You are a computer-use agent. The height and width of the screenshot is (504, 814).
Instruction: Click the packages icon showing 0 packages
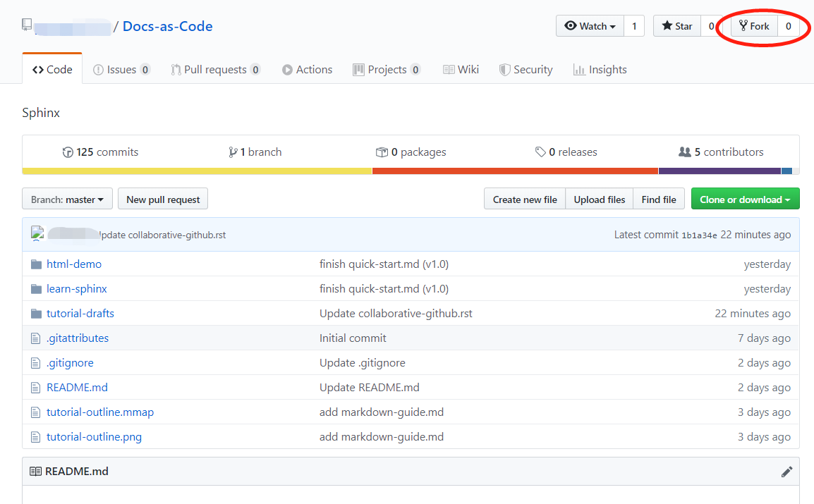[382, 152]
